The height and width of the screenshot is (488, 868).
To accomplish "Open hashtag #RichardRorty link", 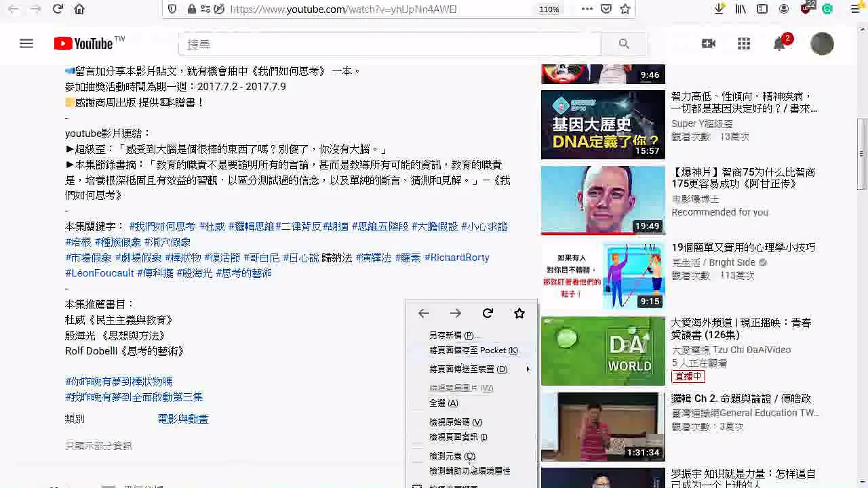I will (456, 258).
